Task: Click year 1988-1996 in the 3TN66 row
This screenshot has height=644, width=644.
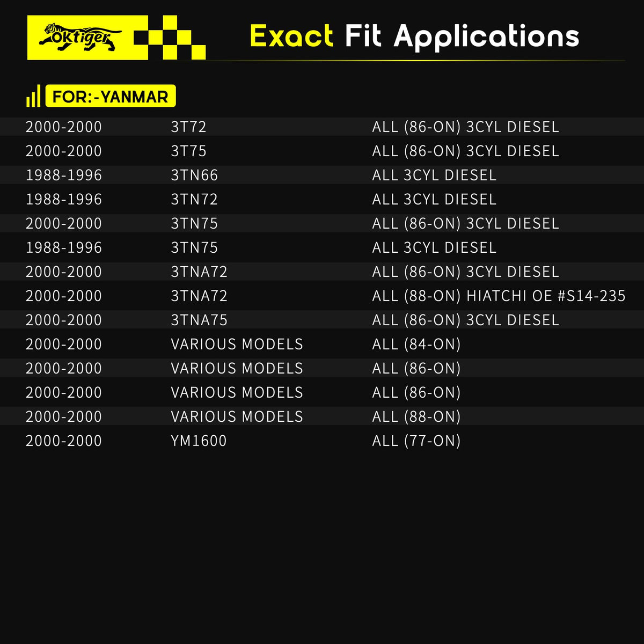Action: (64, 175)
